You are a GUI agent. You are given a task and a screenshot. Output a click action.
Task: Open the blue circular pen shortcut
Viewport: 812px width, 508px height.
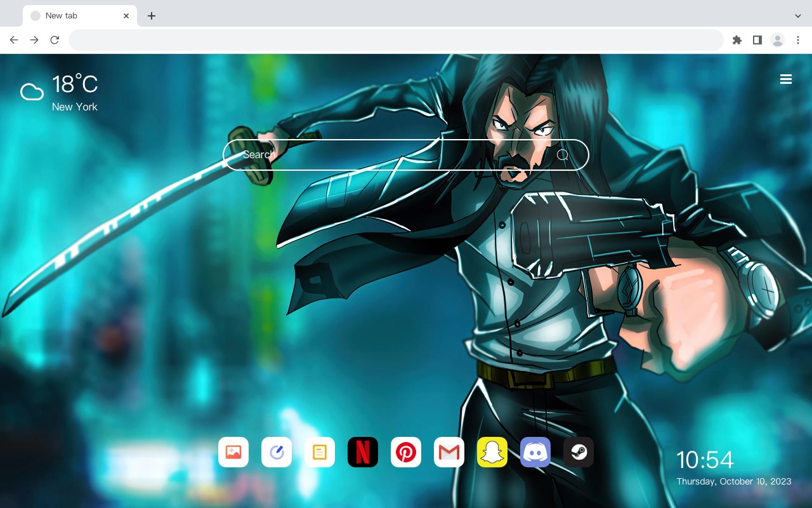(x=277, y=452)
